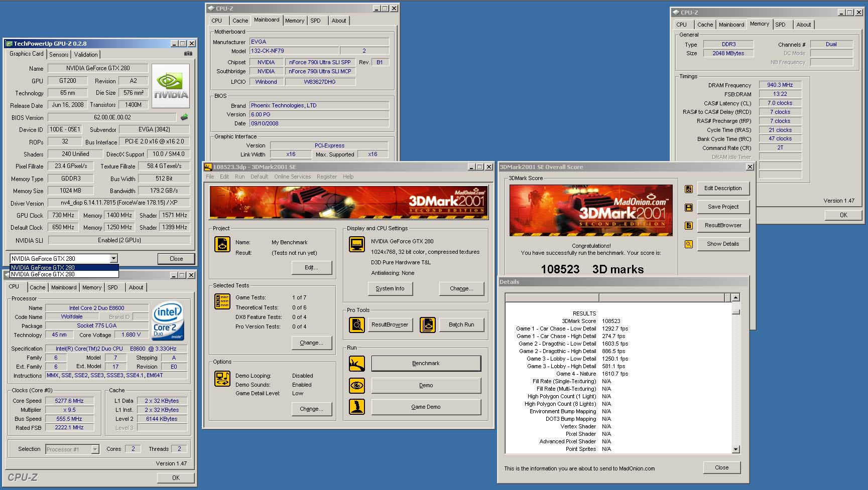
Task: Click the Benchmark button
Action: coord(426,363)
